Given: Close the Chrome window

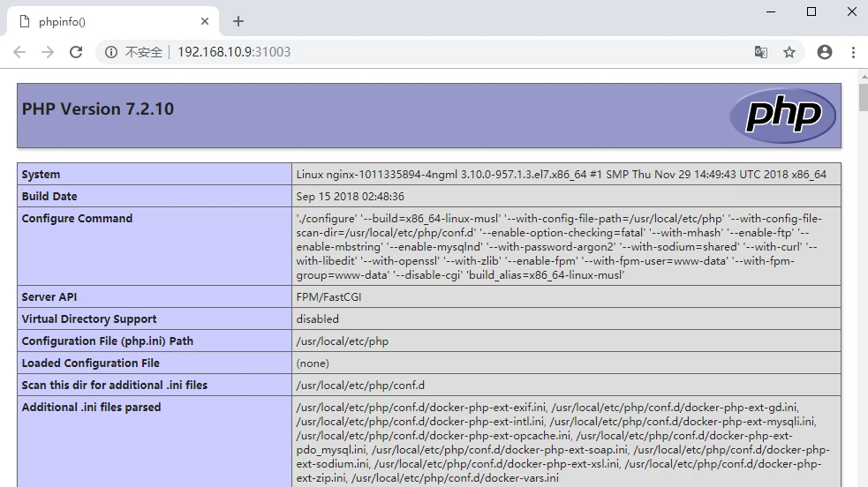Looking at the screenshot, I should [x=852, y=11].
